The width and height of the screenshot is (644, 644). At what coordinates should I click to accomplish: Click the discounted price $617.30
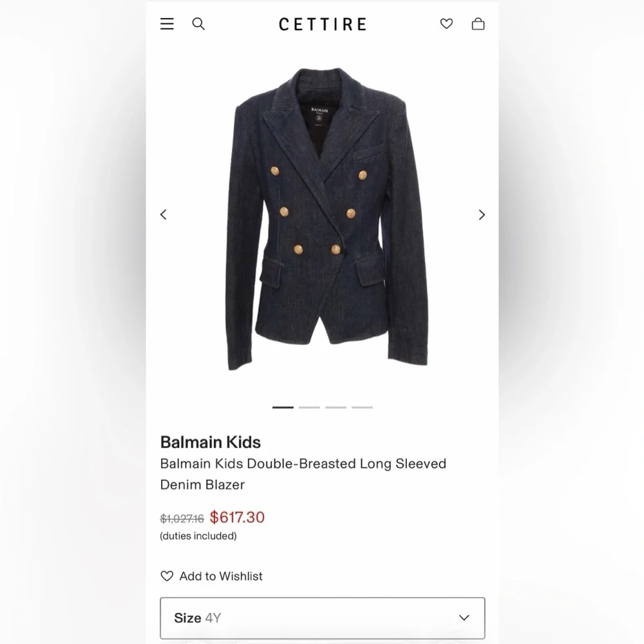tap(237, 517)
